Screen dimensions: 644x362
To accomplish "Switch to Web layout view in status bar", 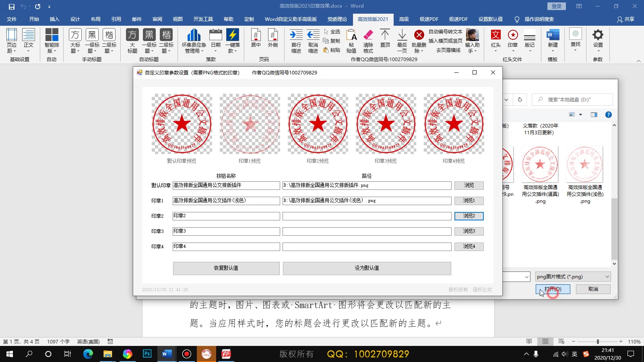I will pyautogui.click(x=561, y=341).
